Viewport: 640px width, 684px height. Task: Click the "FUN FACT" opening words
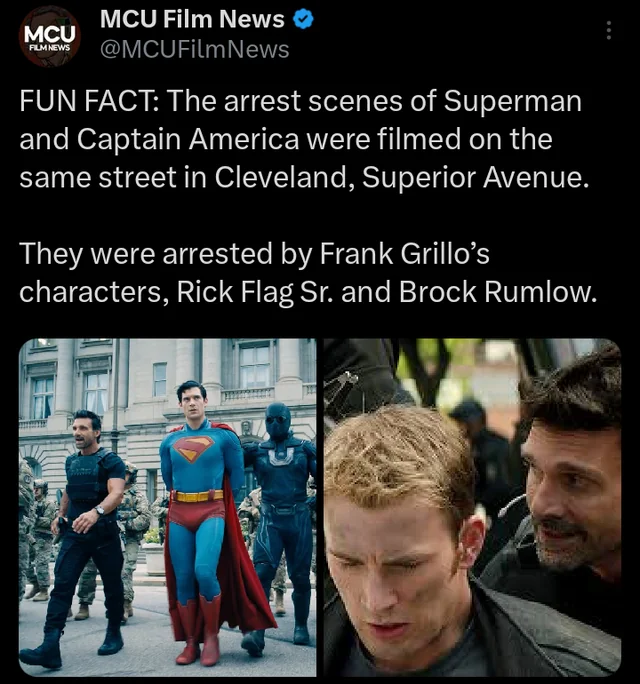[x=88, y=101]
